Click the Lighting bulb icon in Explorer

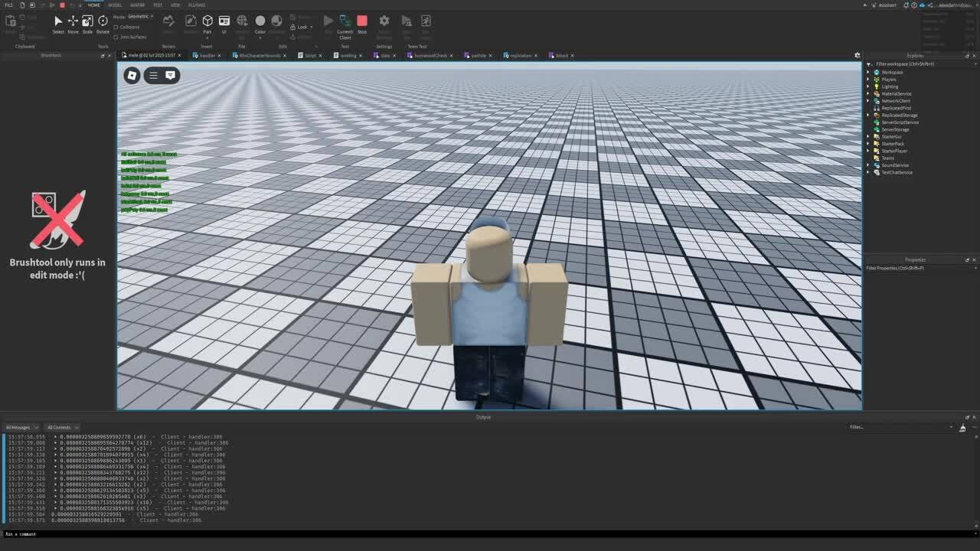877,86
